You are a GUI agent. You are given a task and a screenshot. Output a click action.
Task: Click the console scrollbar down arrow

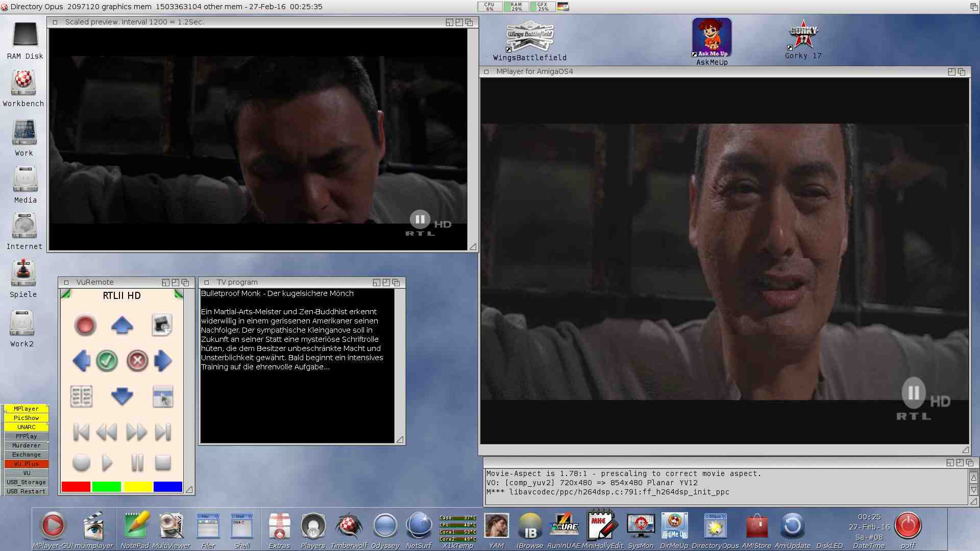(x=973, y=490)
